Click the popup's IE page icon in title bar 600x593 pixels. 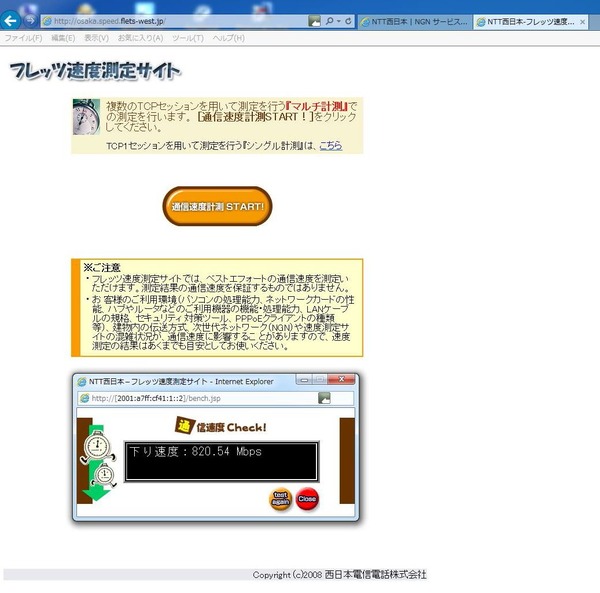click(82, 381)
